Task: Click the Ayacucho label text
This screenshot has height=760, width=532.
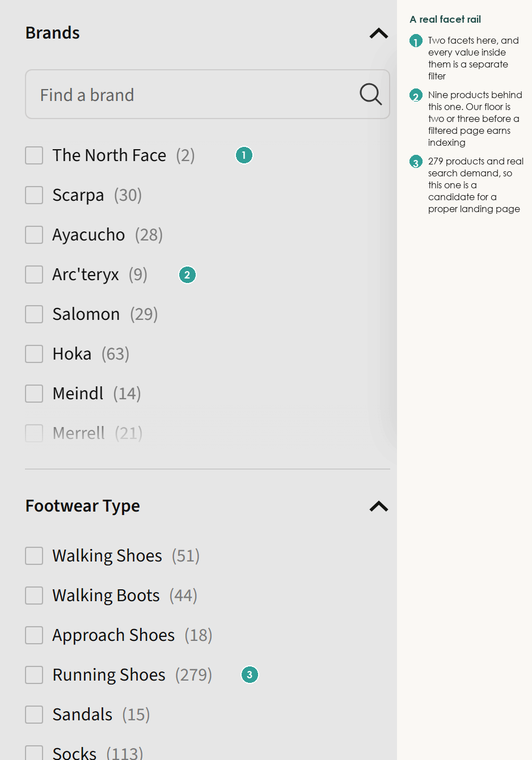Action: pyautogui.click(x=88, y=235)
